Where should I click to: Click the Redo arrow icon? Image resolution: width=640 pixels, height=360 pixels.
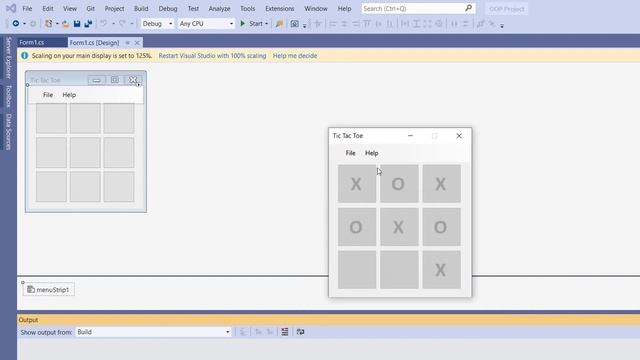pos(122,24)
